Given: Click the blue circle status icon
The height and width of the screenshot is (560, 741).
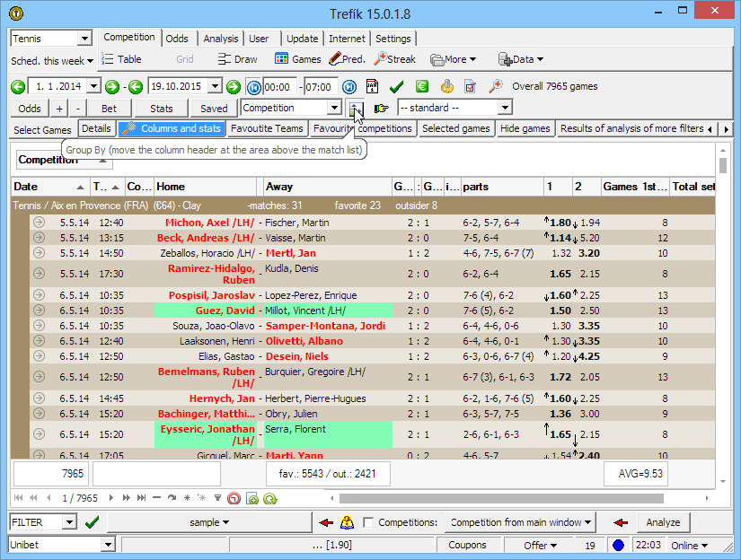Looking at the screenshot, I should coord(618,545).
